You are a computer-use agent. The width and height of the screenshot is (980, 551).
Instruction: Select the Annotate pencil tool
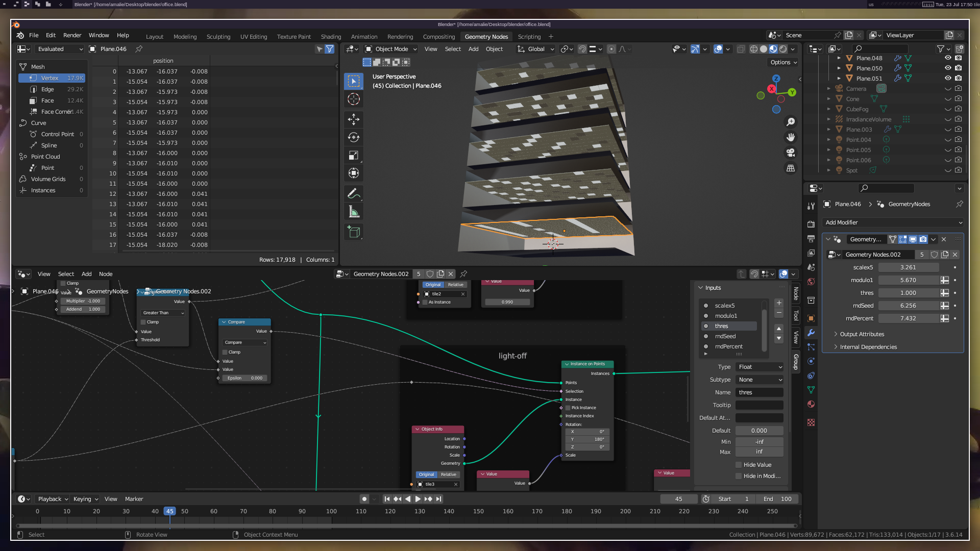[x=354, y=194]
